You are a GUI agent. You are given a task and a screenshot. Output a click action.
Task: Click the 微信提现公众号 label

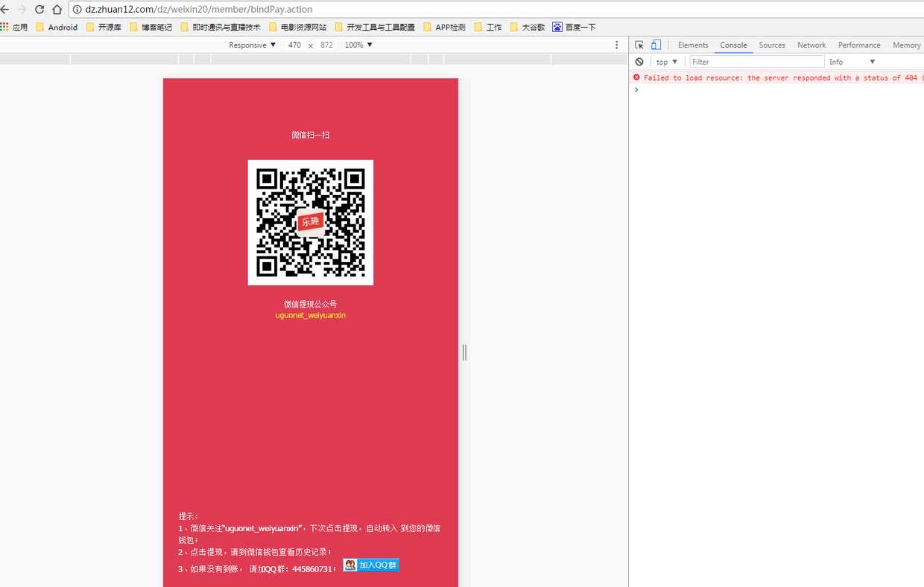[311, 304]
